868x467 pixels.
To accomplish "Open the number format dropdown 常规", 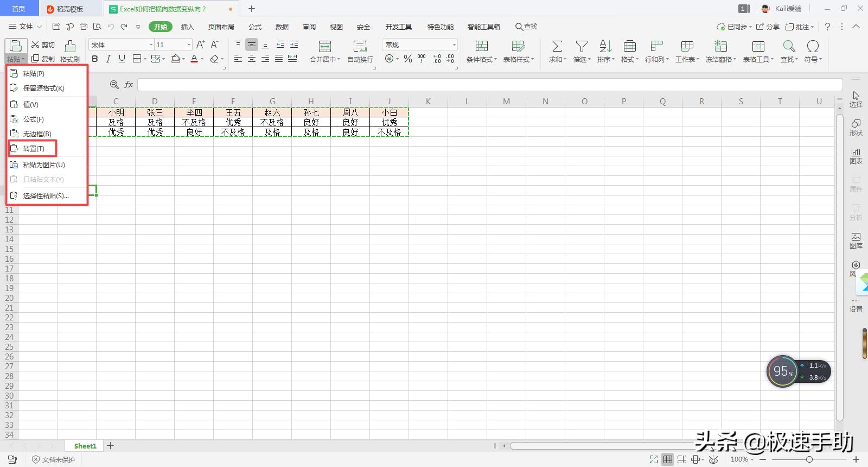I will [x=454, y=45].
